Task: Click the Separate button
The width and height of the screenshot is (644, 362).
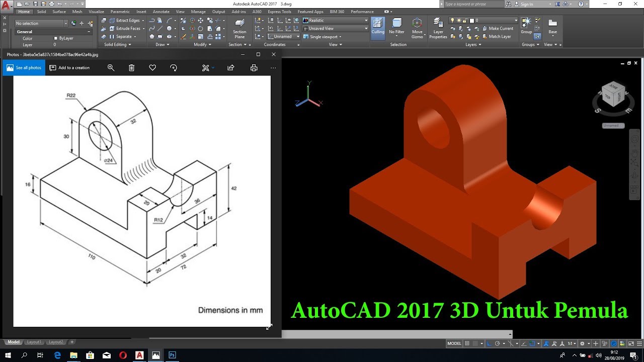Action: pyautogui.click(x=124, y=37)
